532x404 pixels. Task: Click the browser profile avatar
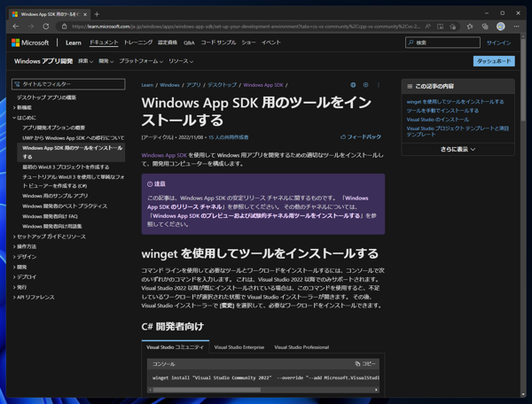click(x=500, y=27)
